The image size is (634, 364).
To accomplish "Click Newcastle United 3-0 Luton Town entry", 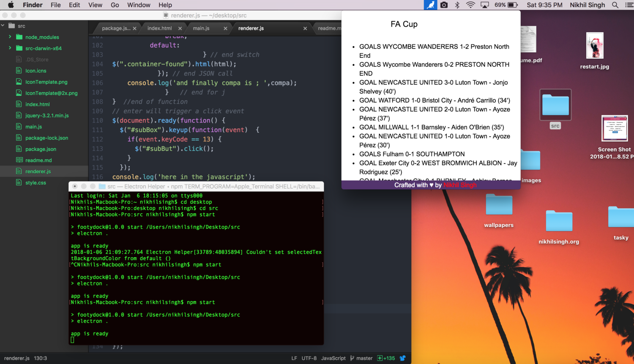I will 434,87.
